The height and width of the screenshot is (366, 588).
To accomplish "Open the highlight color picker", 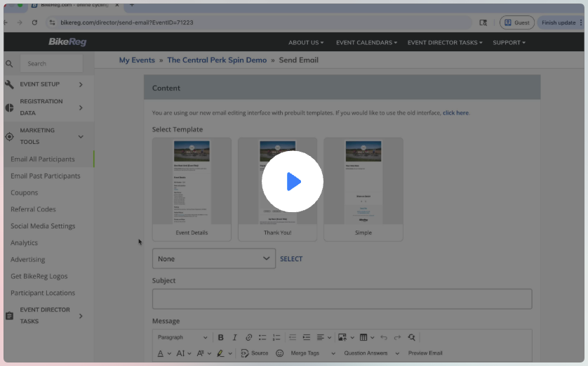I will coord(225,353).
